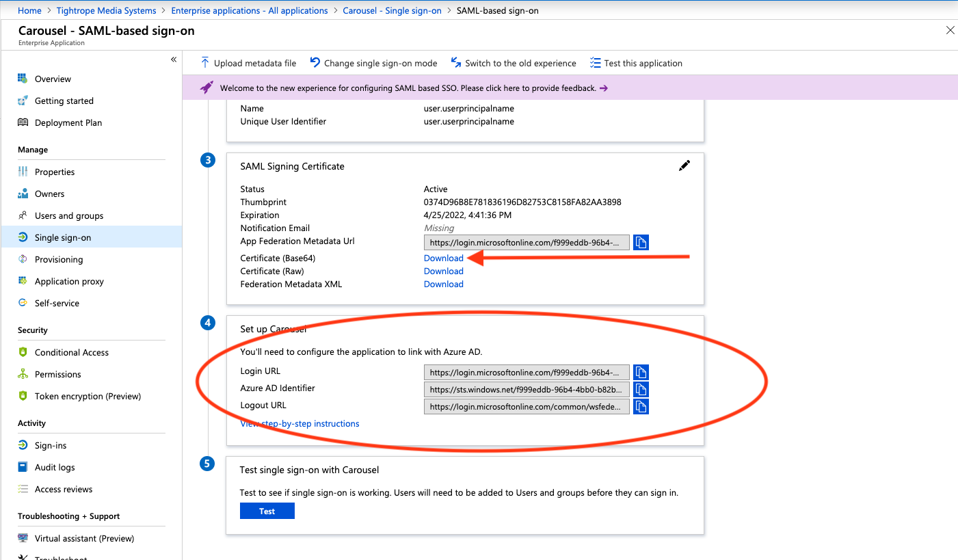Copy the App Federation Metadata Url
Screen dimensions: 958x560
pos(641,242)
